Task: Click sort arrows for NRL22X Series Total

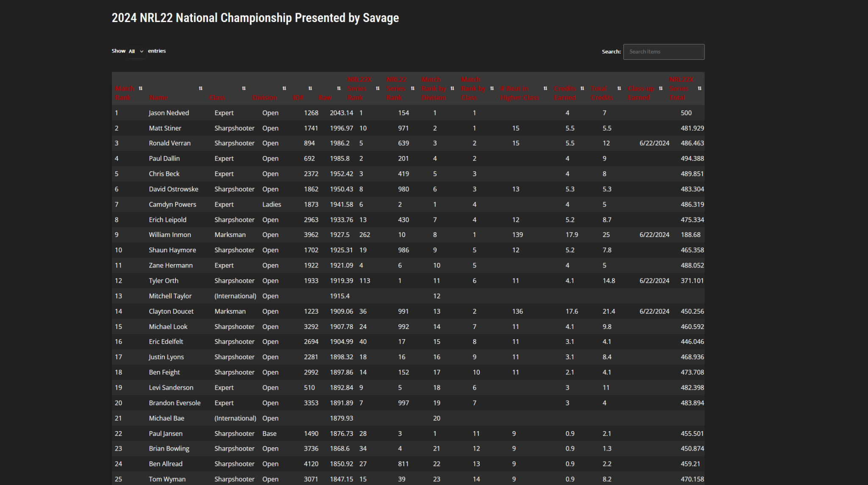Action: [x=699, y=89]
